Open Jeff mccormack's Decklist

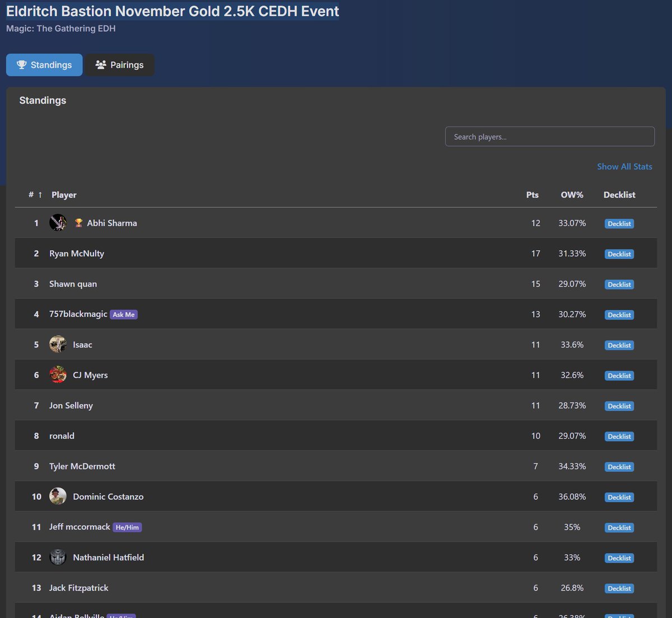tap(619, 527)
